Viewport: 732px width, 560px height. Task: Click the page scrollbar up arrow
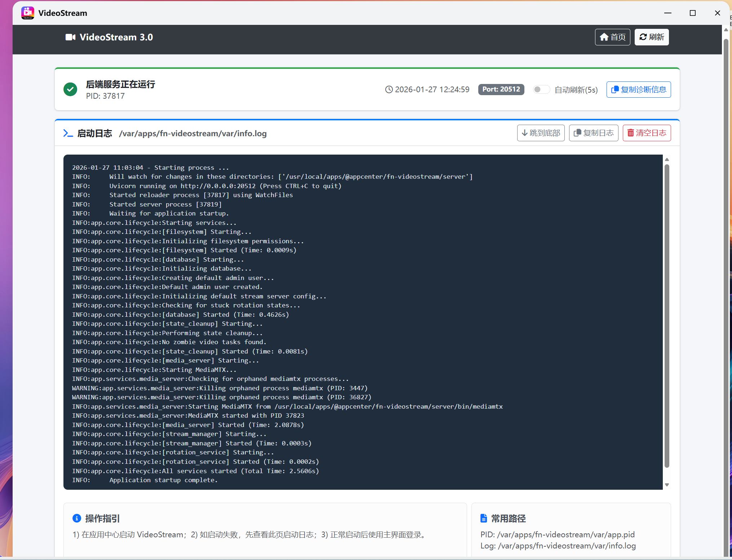coord(726,30)
